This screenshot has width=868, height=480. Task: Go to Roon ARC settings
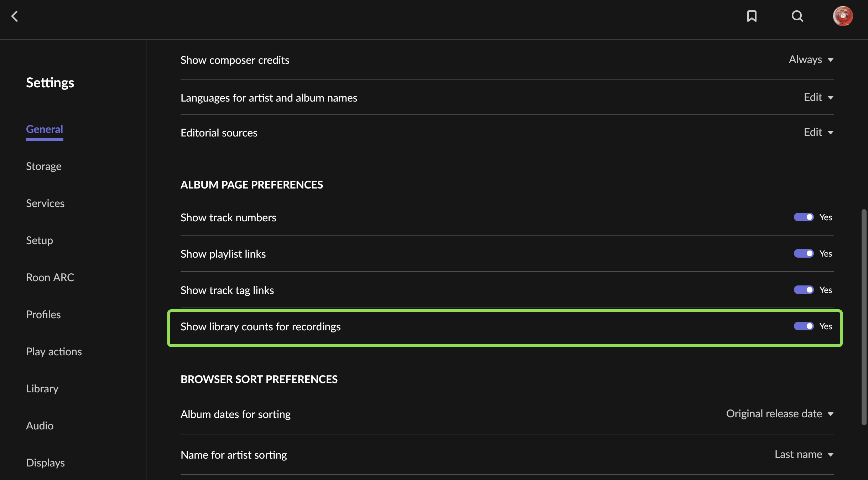pos(50,278)
